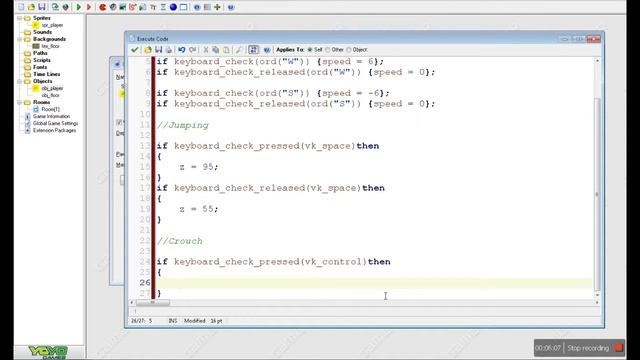Run the game in debug mode (red arrow)
640x360 pixels.
(89, 7)
